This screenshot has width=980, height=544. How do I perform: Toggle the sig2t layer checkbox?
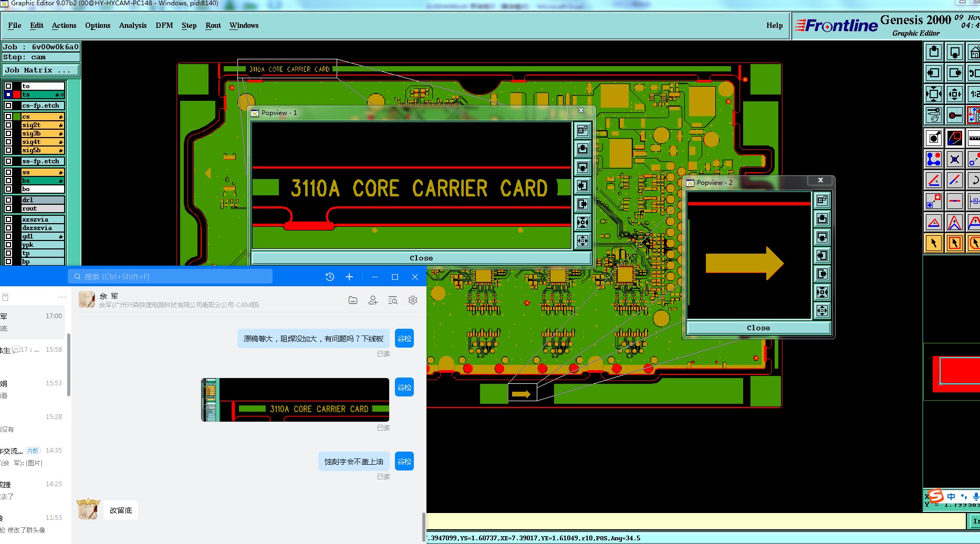(x=8, y=125)
